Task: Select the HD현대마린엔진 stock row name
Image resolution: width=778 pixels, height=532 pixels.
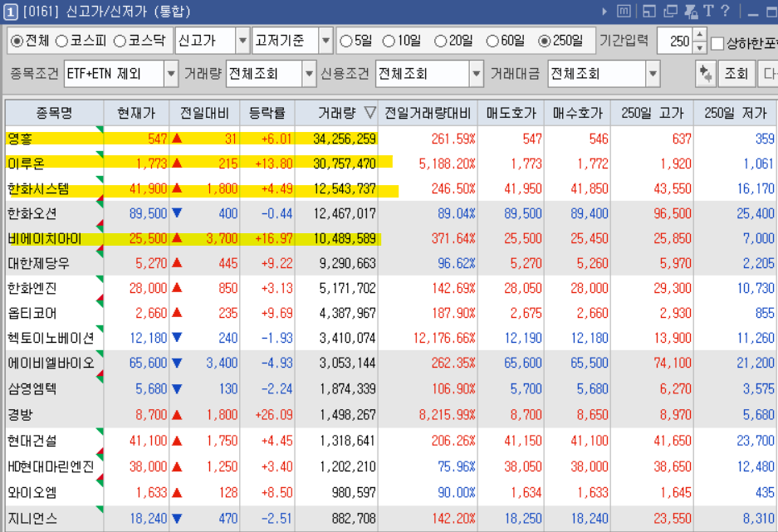Action: click(51, 466)
